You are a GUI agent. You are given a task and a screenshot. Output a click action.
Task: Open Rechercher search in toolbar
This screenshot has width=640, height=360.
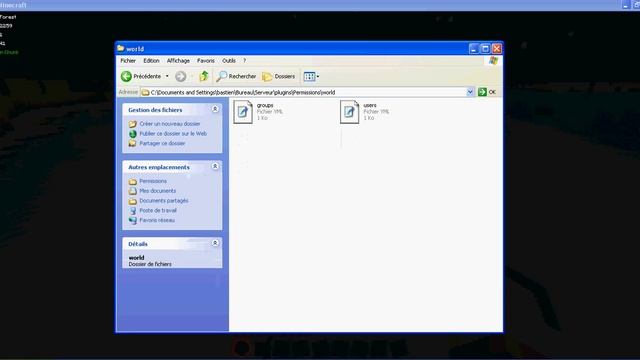236,76
